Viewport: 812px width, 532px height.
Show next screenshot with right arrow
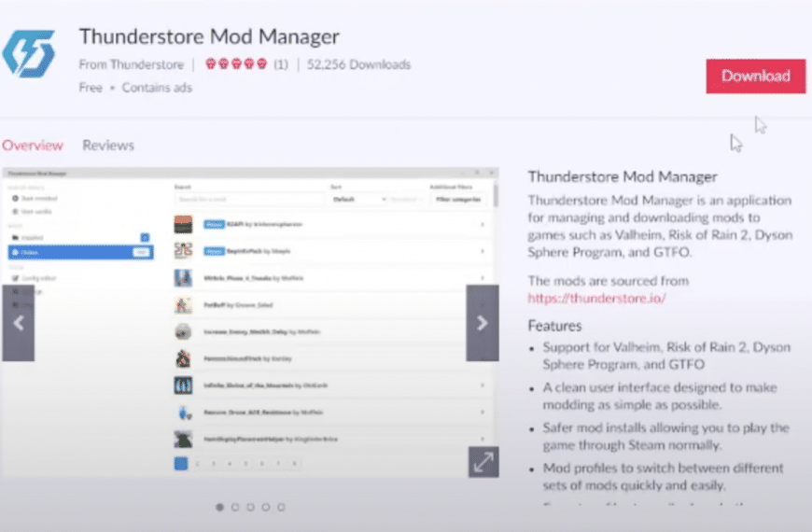(483, 323)
